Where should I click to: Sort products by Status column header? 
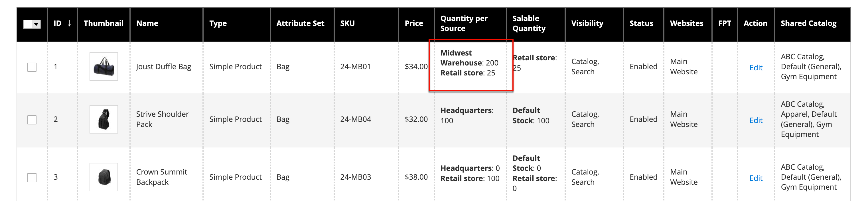pos(641,23)
